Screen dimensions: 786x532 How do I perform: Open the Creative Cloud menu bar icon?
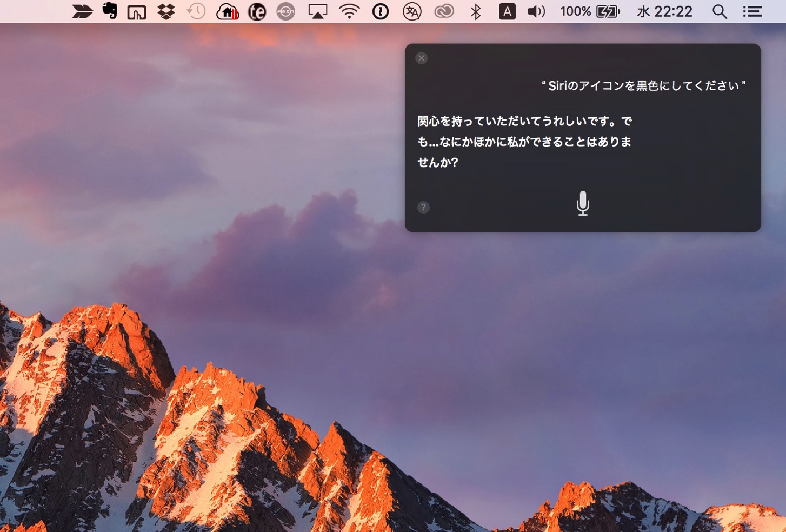(444, 11)
